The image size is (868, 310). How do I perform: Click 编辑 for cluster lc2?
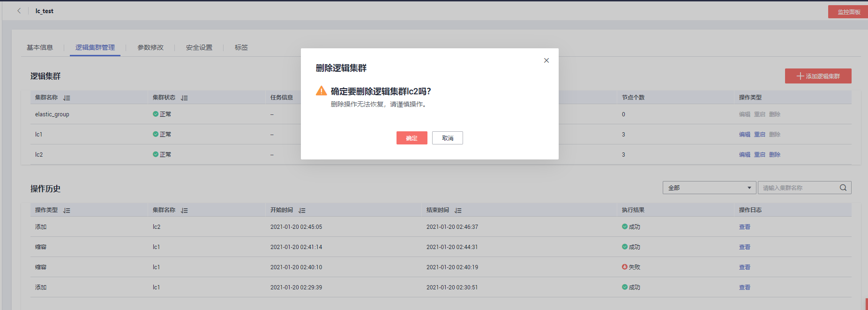[745, 155]
